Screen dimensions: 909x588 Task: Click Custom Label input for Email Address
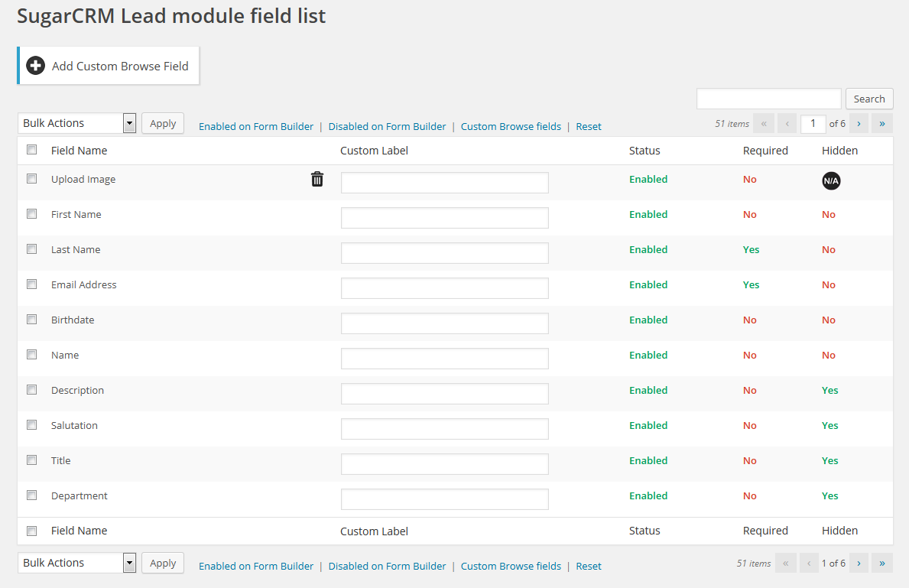point(445,288)
